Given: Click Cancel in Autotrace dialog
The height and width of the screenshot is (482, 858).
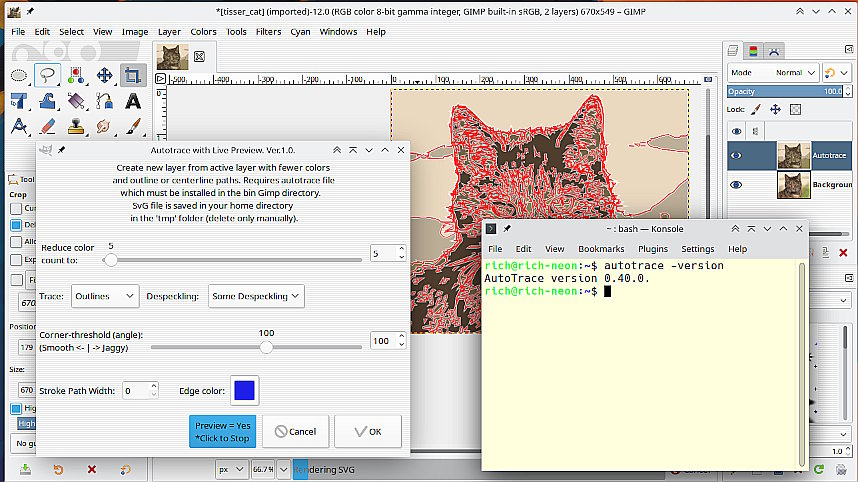Looking at the screenshot, I should pos(295,432).
